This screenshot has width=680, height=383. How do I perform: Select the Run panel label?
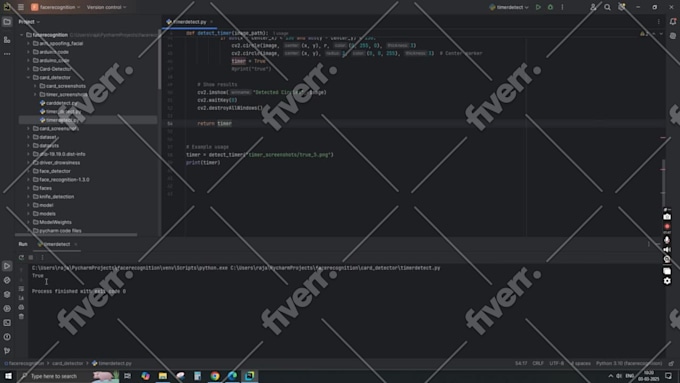23,244
